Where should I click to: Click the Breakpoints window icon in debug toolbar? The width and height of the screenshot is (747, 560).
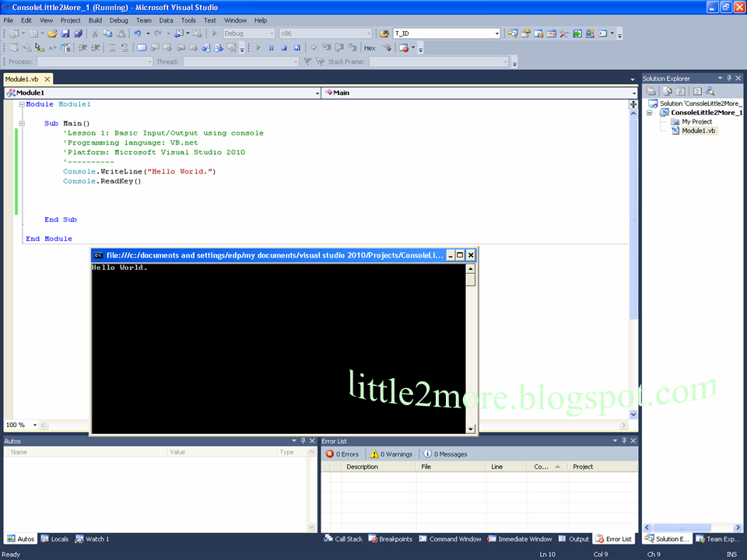tap(404, 47)
